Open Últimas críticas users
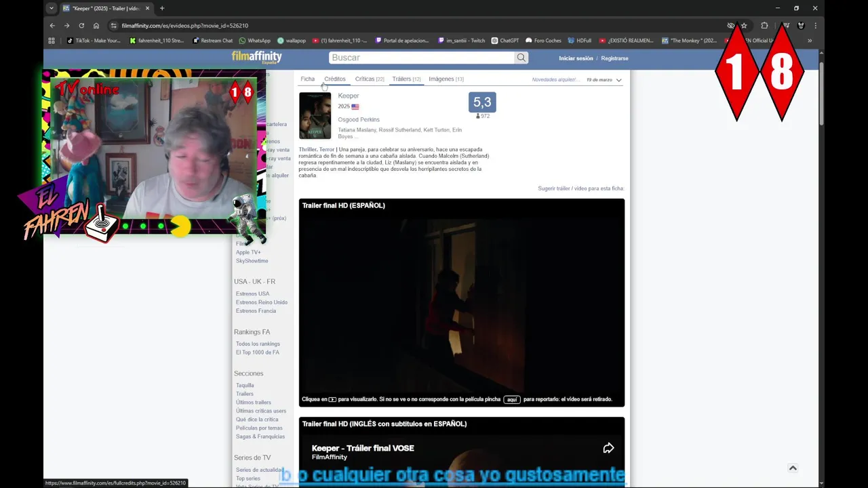This screenshot has height=488, width=868. (x=261, y=411)
